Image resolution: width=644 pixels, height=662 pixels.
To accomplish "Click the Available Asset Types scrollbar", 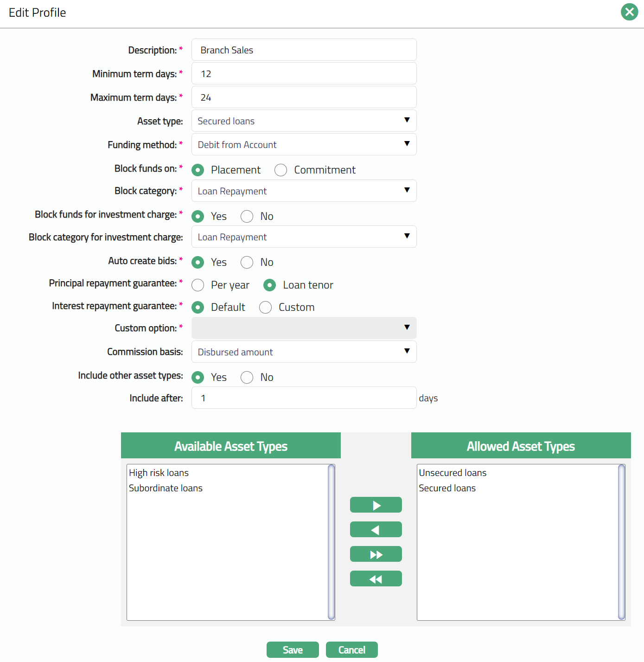I will [x=331, y=542].
